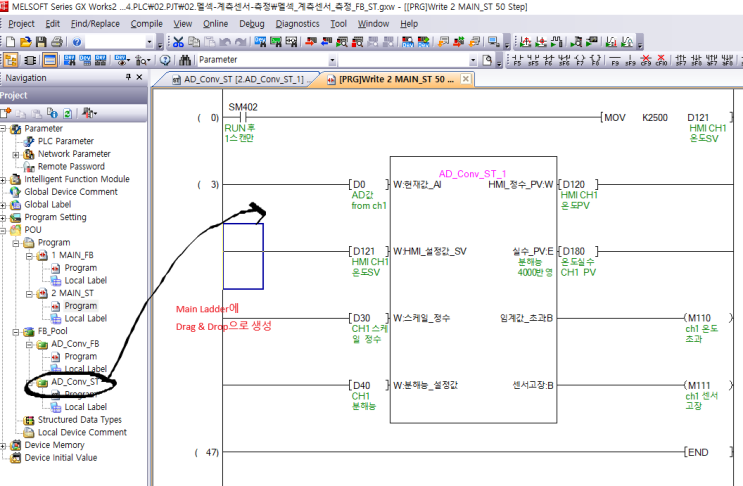The height and width of the screenshot is (486, 743).
Task: Insert closed contact with F6 icon
Action: [549, 60]
